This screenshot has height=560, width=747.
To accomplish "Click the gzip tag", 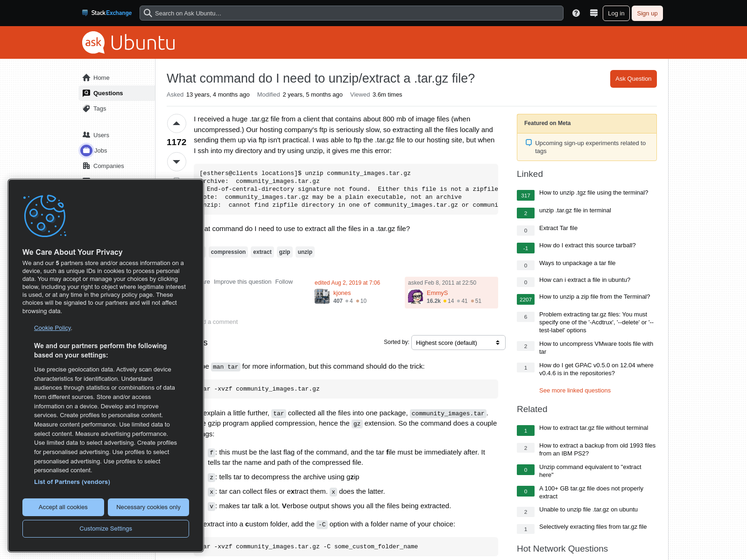I will click(x=284, y=252).
